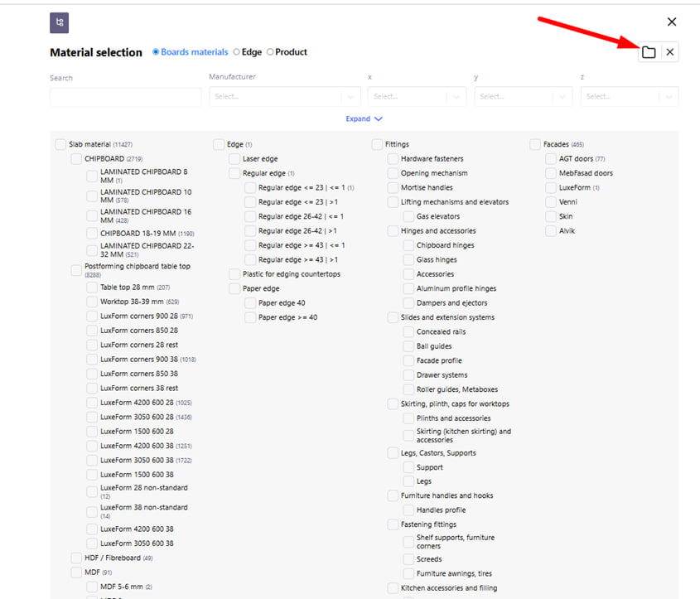This screenshot has height=599, width=700.
Task: Select the Boards materials radio option
Action: [x=157, y=52]
